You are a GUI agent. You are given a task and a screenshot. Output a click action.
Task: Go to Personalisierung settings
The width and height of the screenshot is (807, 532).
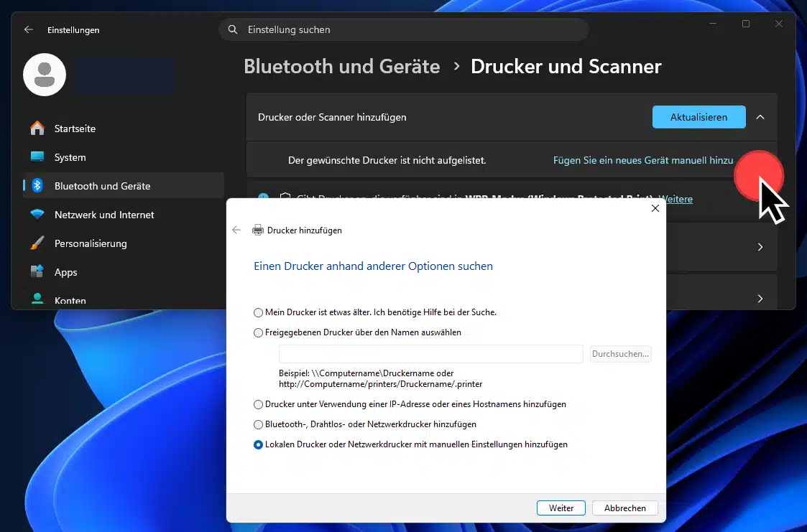pyautogui.click(x=124, y=243)
